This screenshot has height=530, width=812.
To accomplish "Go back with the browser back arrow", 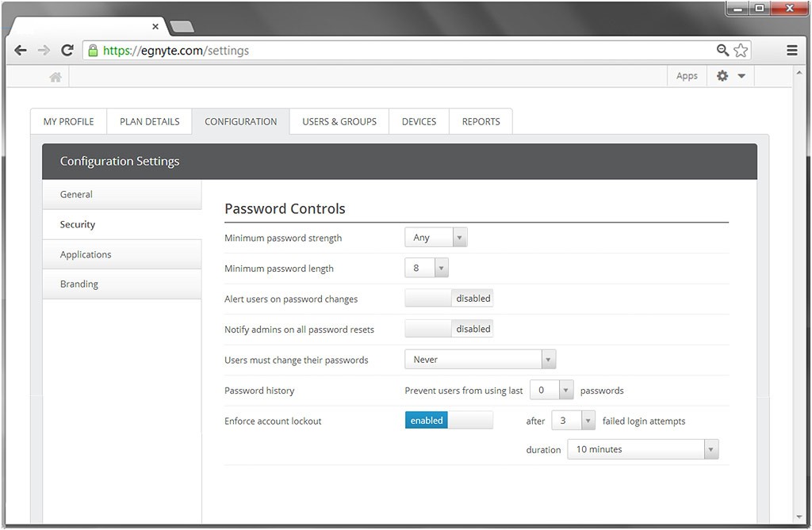I will [20, 50].
